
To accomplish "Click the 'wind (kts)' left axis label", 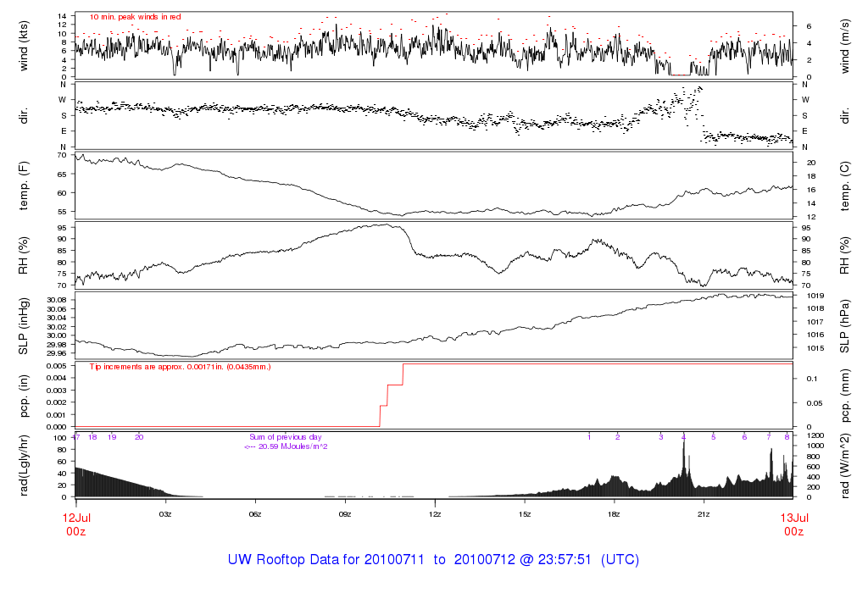I will coord(24,46).
